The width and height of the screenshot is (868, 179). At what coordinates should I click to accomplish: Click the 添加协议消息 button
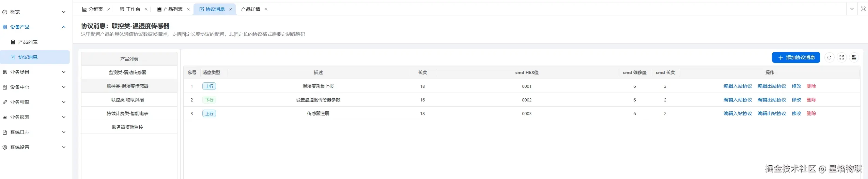tap(796, 57)
